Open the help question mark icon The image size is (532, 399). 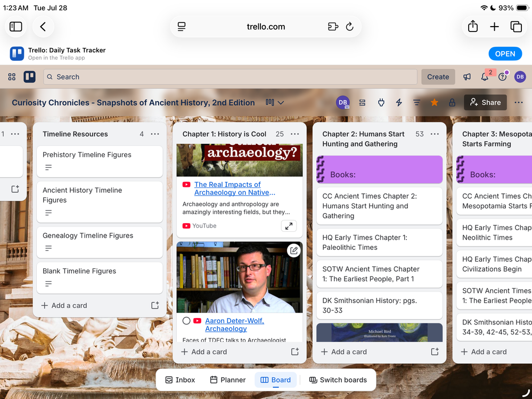[503, 77]
